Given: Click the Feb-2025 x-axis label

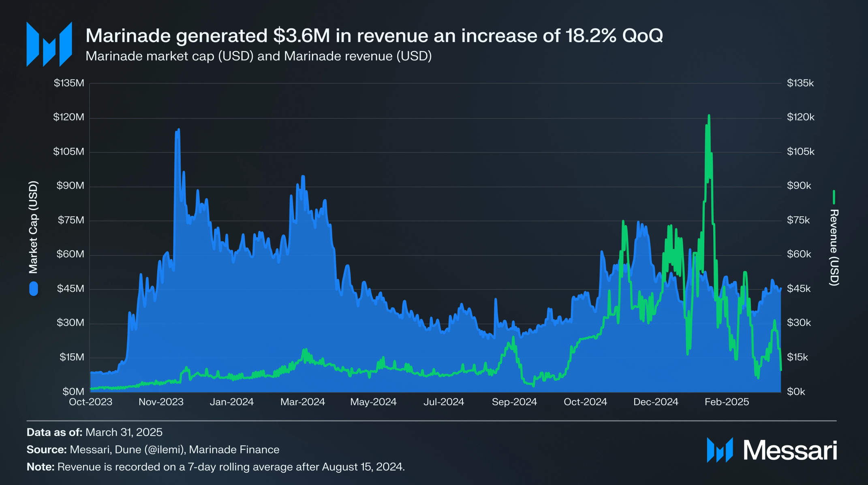Looking at the screenshot, I should click(x=727, y=402).
